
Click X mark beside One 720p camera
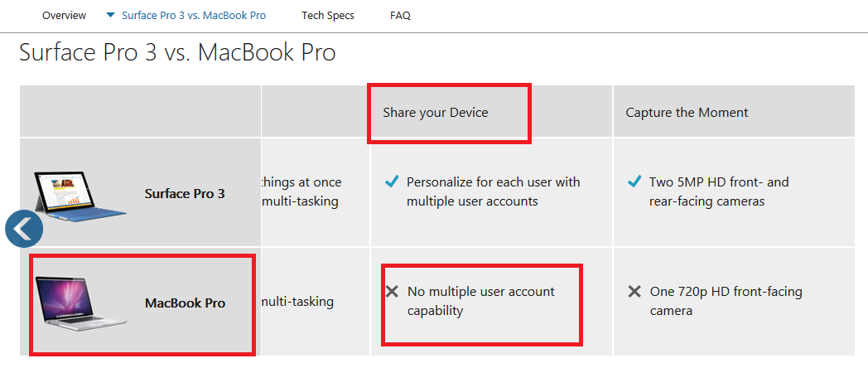click(x=634, y=291)
